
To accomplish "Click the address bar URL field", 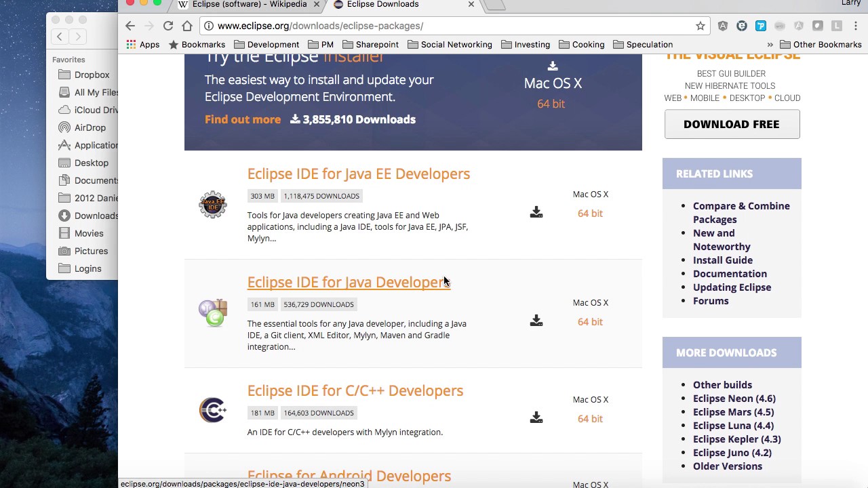I will (454, 26).
